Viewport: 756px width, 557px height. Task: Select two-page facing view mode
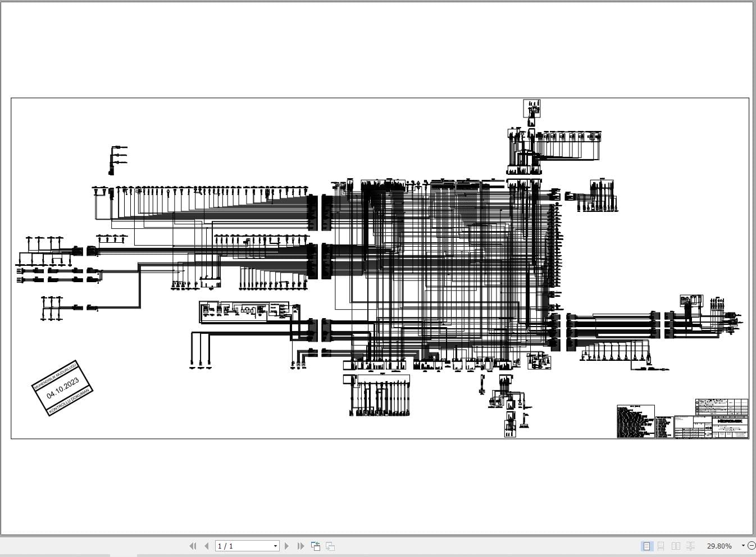pos(676,546)
